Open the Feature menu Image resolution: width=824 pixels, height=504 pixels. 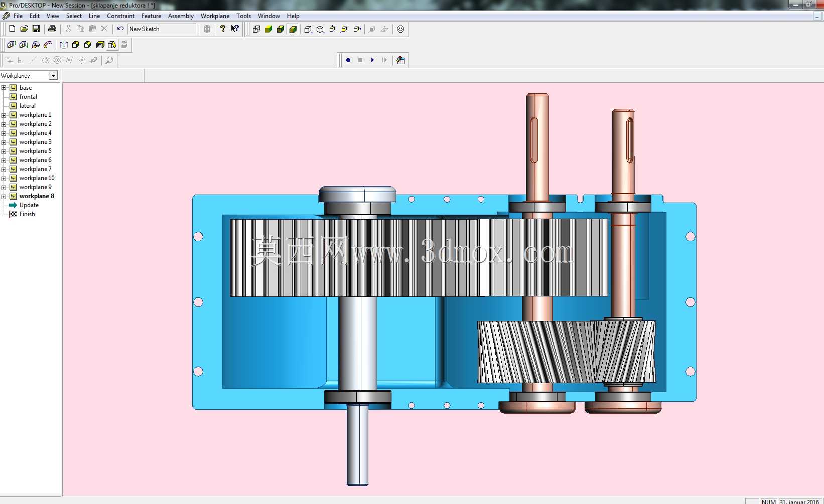pyautogui.click(x=151, y=16)
